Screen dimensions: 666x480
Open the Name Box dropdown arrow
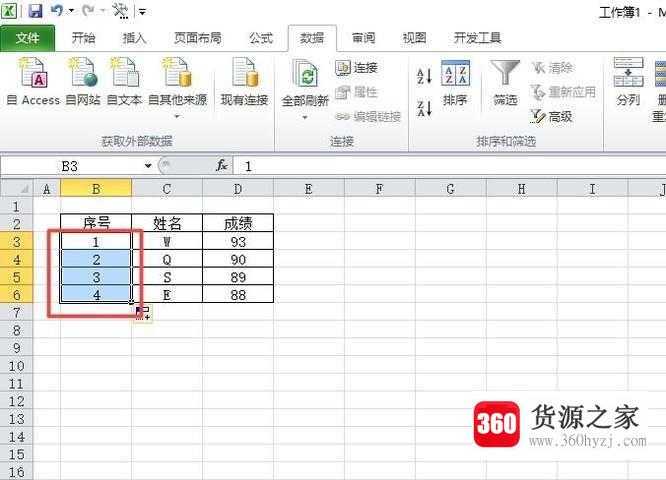148,166
